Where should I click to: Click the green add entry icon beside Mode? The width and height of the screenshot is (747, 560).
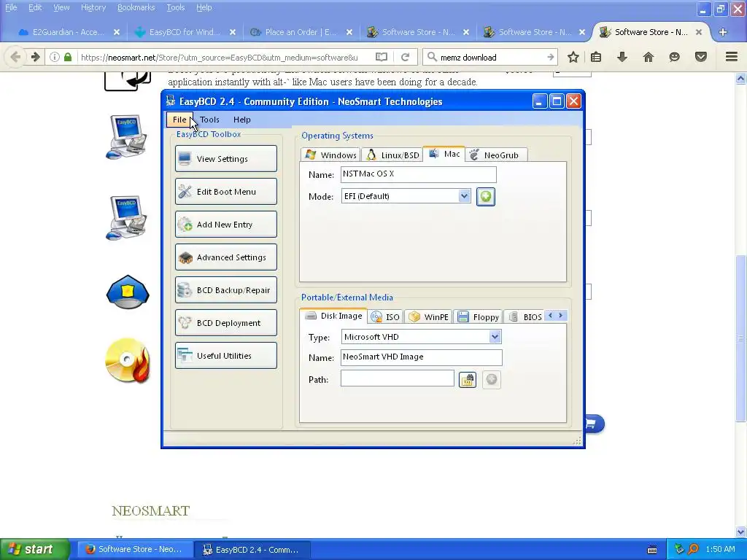[485, 197]
